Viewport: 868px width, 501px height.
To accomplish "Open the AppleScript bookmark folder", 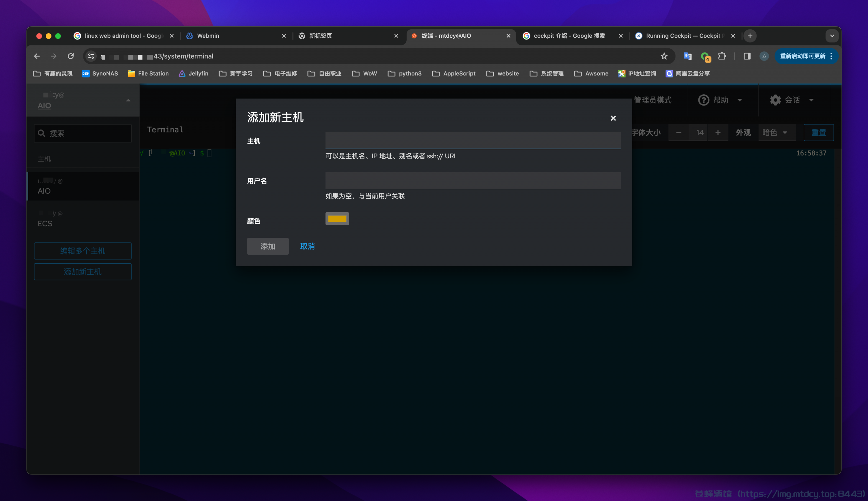I will [453, 73].
